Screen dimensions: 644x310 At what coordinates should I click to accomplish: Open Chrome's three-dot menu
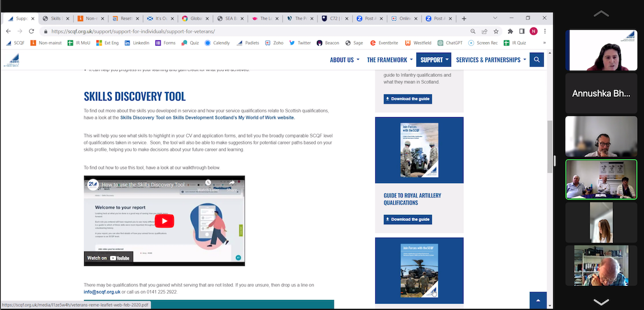[545, 31]
